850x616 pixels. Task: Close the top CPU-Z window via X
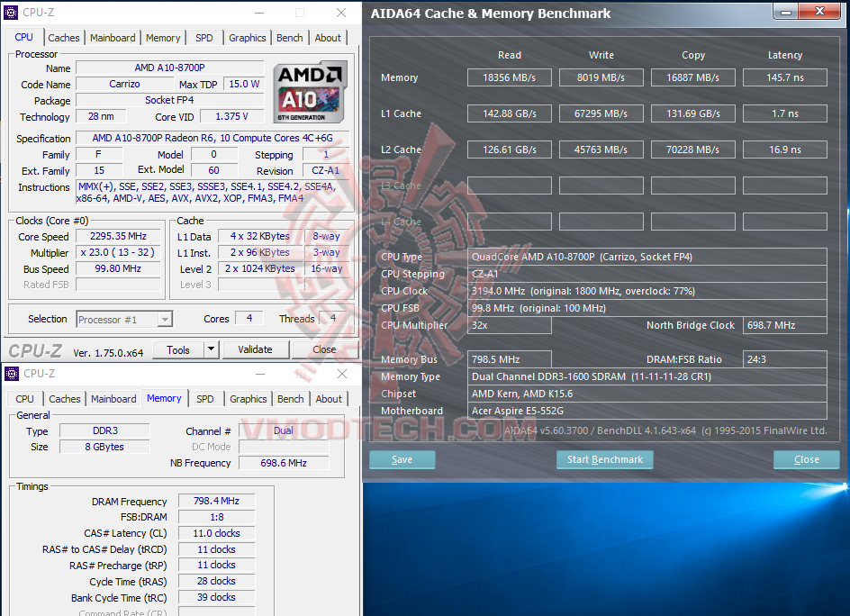[341, 13]
